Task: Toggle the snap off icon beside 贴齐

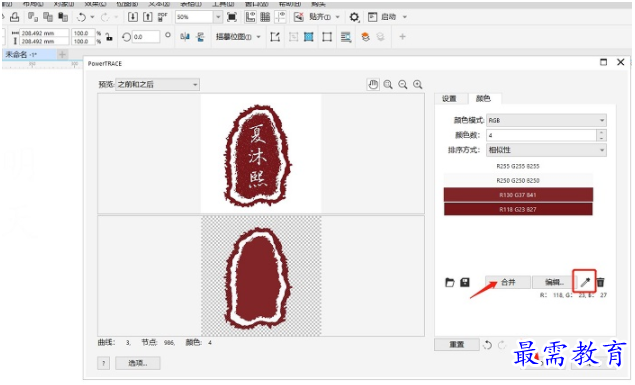Action: [298, 17]
